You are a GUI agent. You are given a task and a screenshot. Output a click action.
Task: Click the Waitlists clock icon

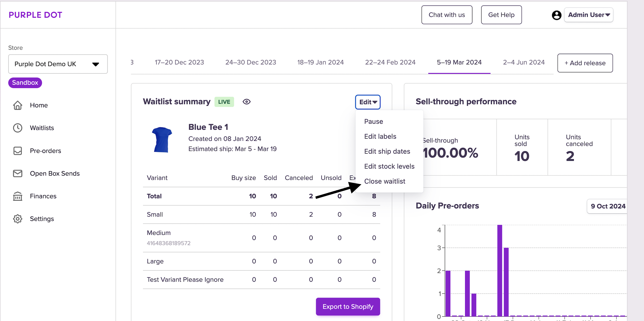coord(18,128)
